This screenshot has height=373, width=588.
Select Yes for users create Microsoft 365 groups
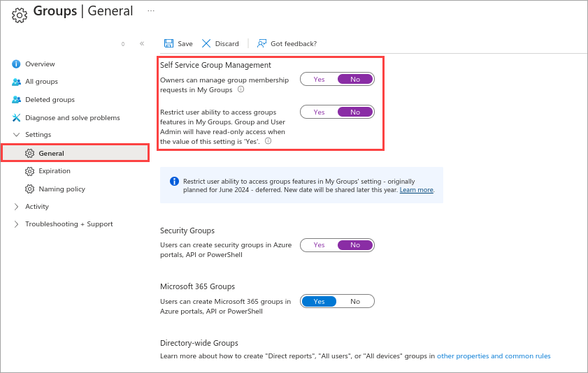click(x=319, y=302)
